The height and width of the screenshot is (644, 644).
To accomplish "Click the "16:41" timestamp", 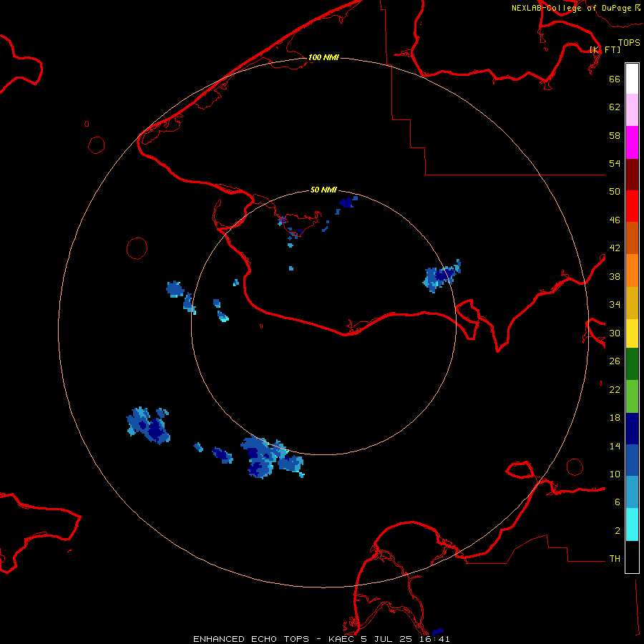I will click(434, 639).
